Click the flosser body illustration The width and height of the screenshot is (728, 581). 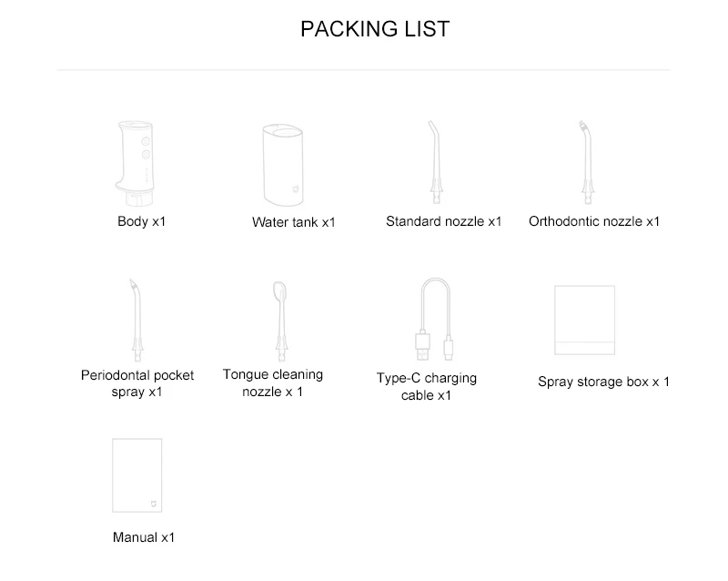point(134,163)
